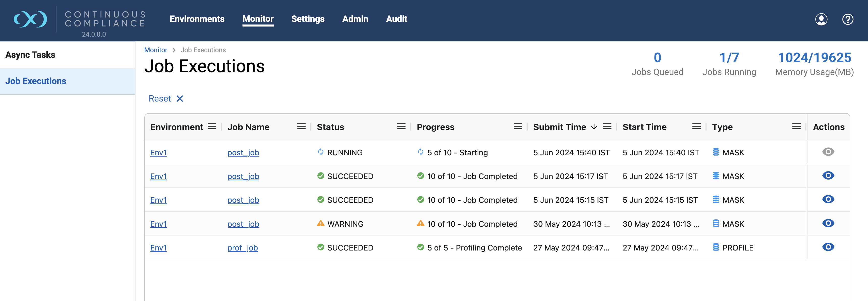This screenshot has width=868, height=301.
Task: Click the PROFILE type database icon
Action: [716, 247]
